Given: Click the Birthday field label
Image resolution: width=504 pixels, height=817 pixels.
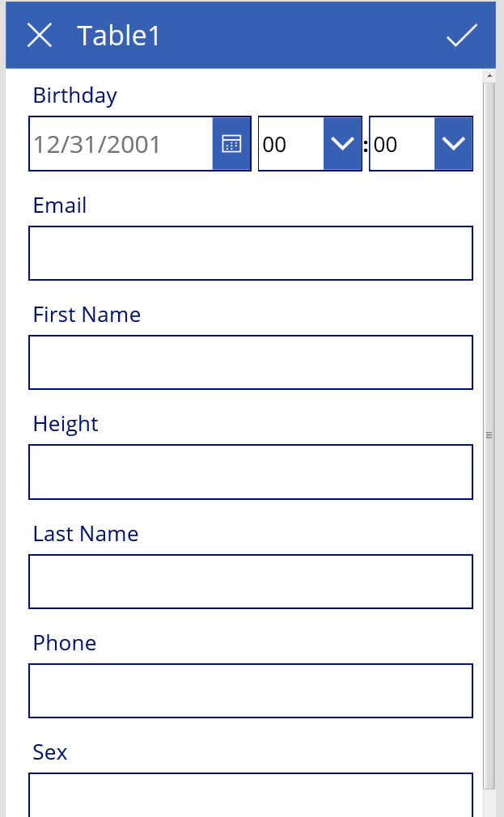Looking at the screenshot, I should click(75, 95).
